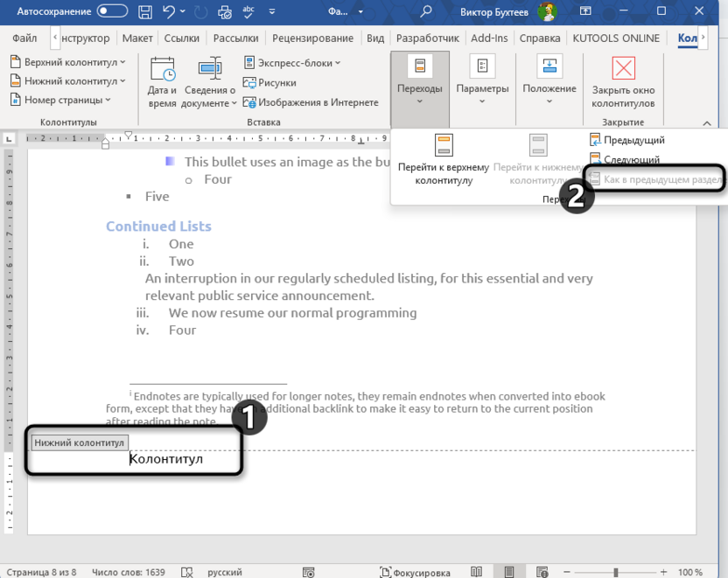Insert Изображения в Интернете
This screenshot has width=728, height=578.
[x=318, y=101]
